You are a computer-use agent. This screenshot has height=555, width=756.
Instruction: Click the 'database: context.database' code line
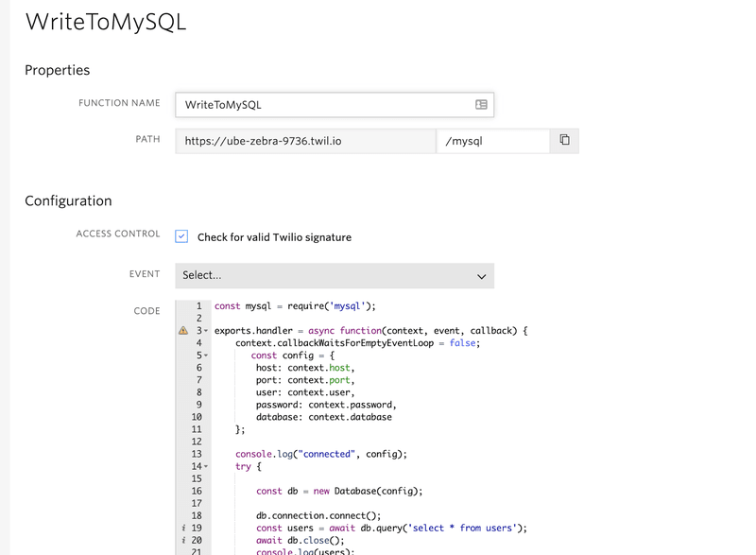tap(324, 417)
